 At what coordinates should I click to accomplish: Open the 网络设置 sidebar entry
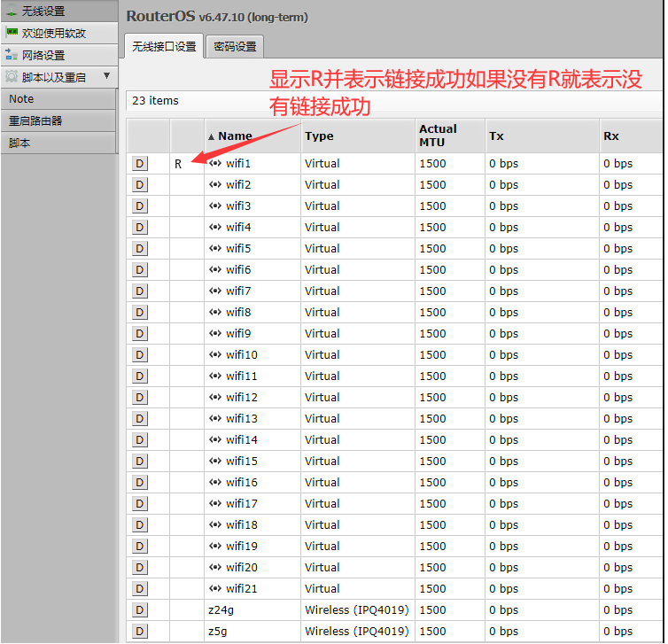click(59, 55)
